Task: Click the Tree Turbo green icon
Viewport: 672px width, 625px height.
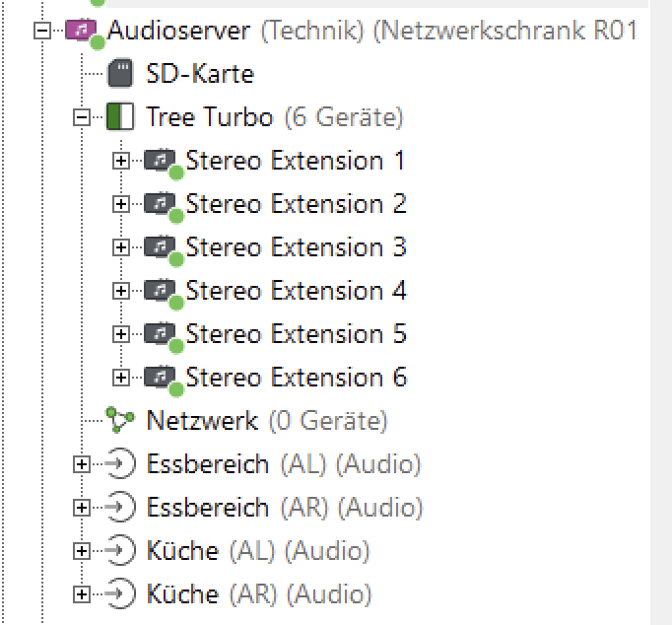Action: (119, 117)
